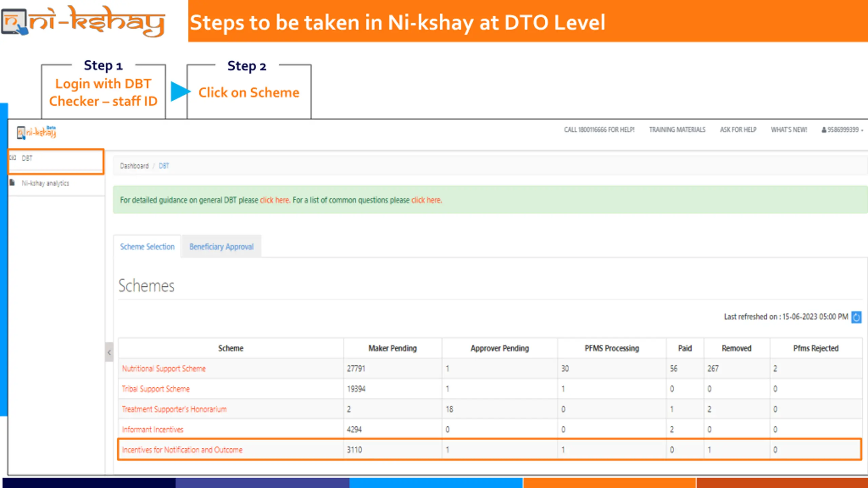Click the Approver Pending column header

pos(500,348)
